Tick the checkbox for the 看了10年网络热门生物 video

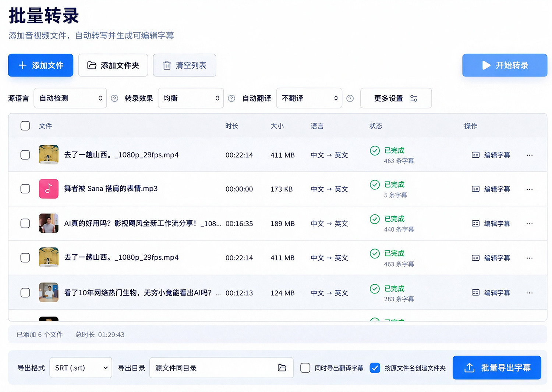pos(25,293)
